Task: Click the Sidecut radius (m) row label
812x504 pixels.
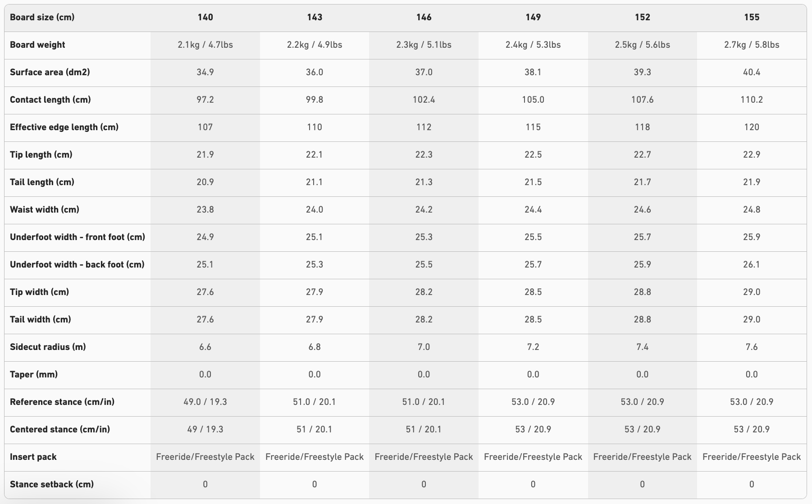Action: (x=48, y=347)
